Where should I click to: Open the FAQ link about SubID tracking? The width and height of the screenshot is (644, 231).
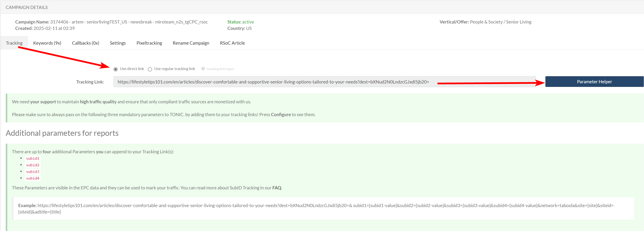click(x=277, y=188)
